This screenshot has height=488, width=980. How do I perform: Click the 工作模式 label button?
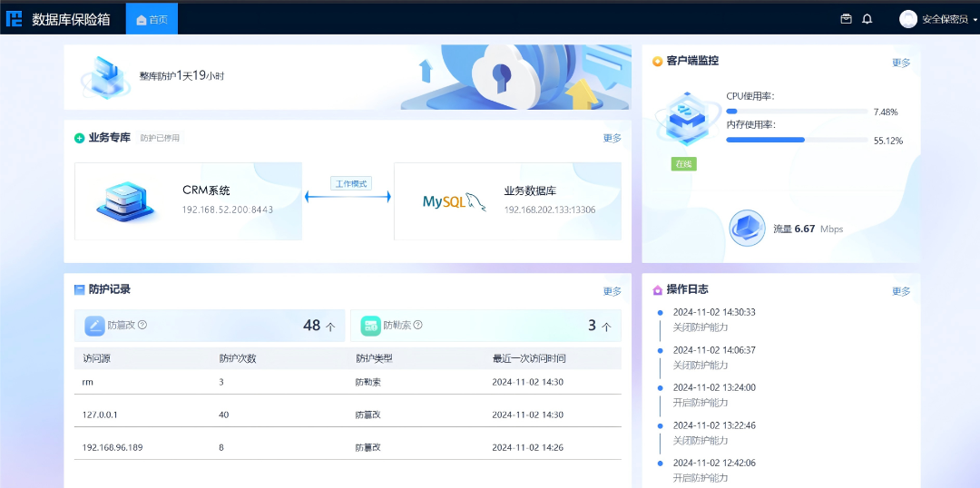[x=351, y=184]
